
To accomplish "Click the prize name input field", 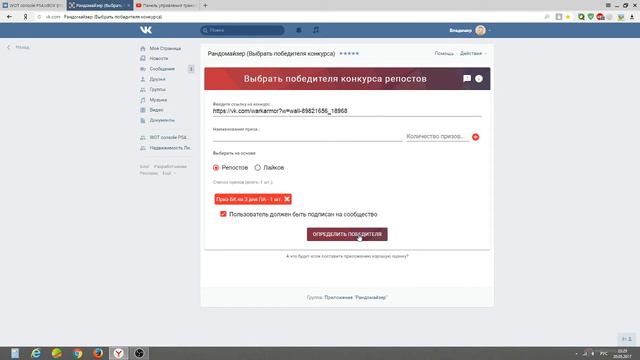I will (307, 137).
